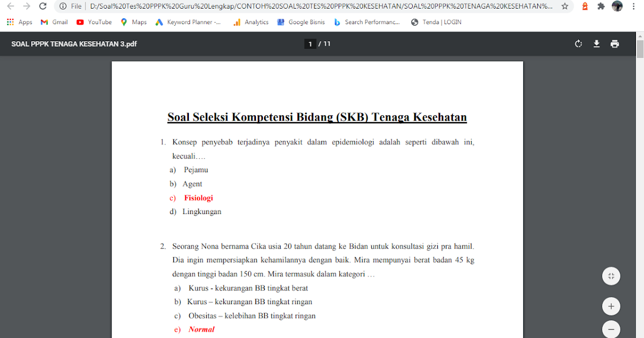644x338 pixels.
Task: Open the Gmail bookmark
Action: (54, 22)
